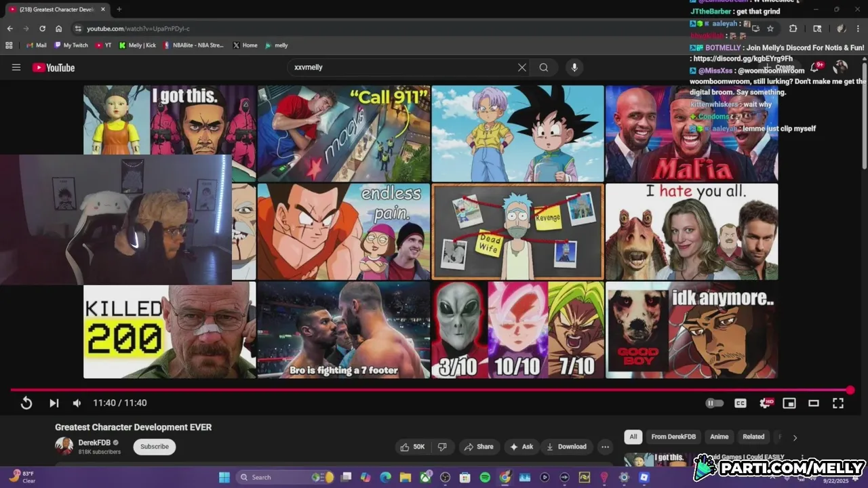Open the X Home bookmark
This screenshot has width=868, height=488.
[x=245, y=45]
